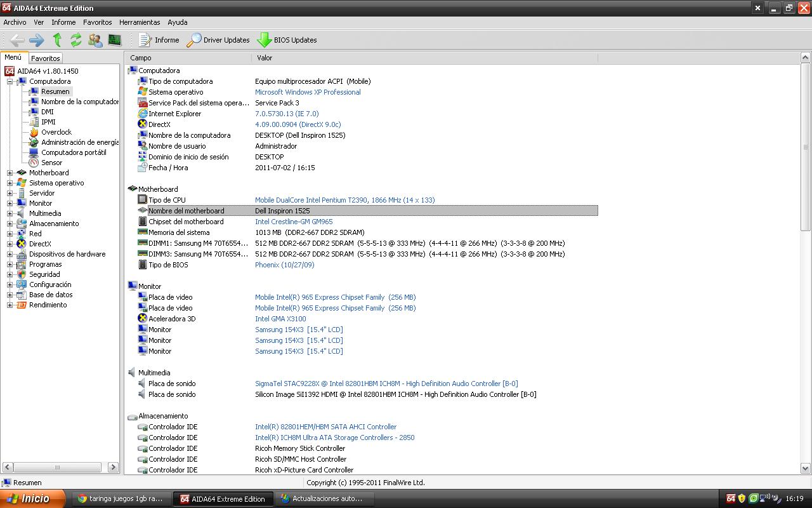Open the users toolbar icon
812x508 pixels.
(95, 40)
